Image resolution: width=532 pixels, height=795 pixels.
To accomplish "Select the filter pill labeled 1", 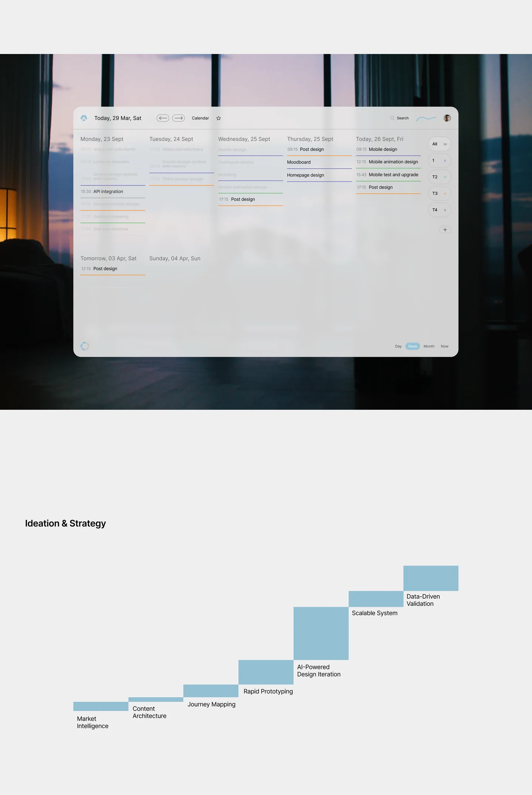I will tap(440, 160).
